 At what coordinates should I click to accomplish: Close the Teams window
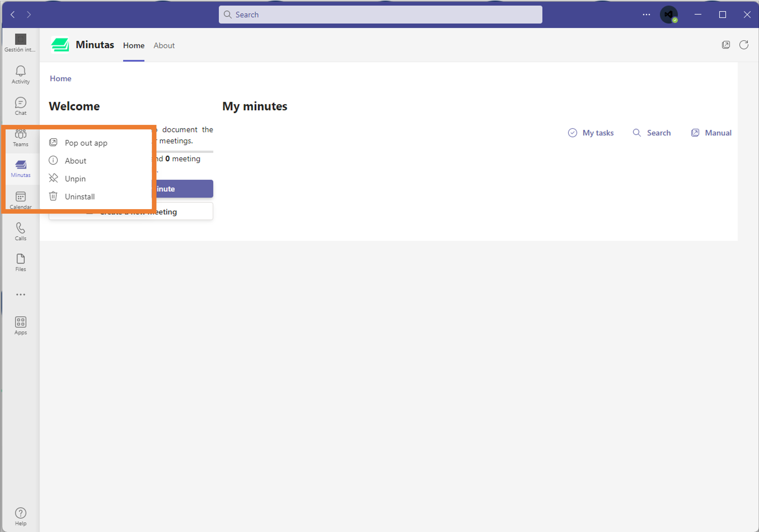[747, 15]
